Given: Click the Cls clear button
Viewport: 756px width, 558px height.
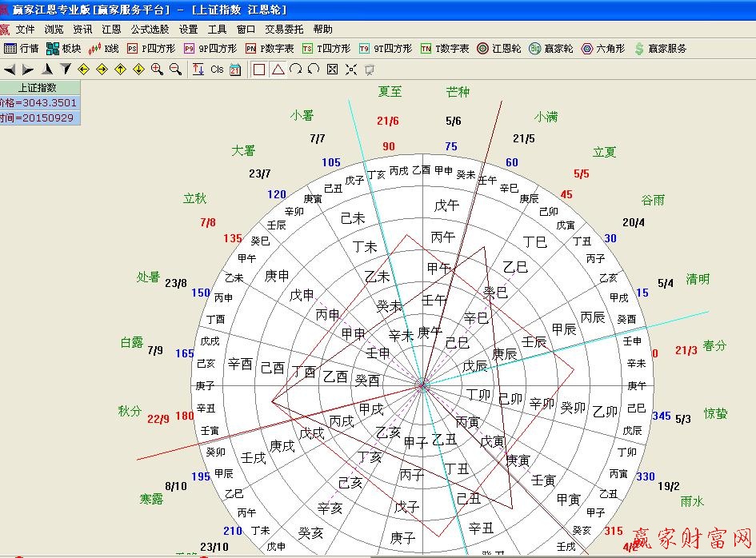Looking at the screenshot, I should tap(217, 70).
